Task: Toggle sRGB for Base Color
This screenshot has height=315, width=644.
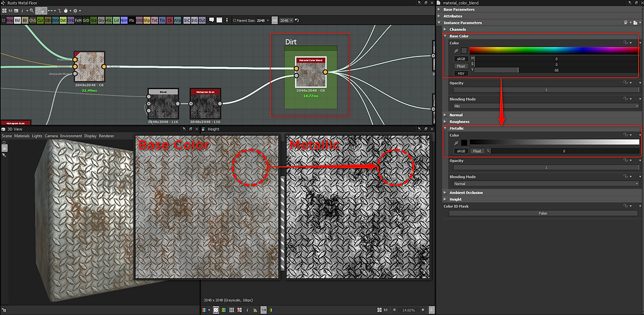Action: 461,58
